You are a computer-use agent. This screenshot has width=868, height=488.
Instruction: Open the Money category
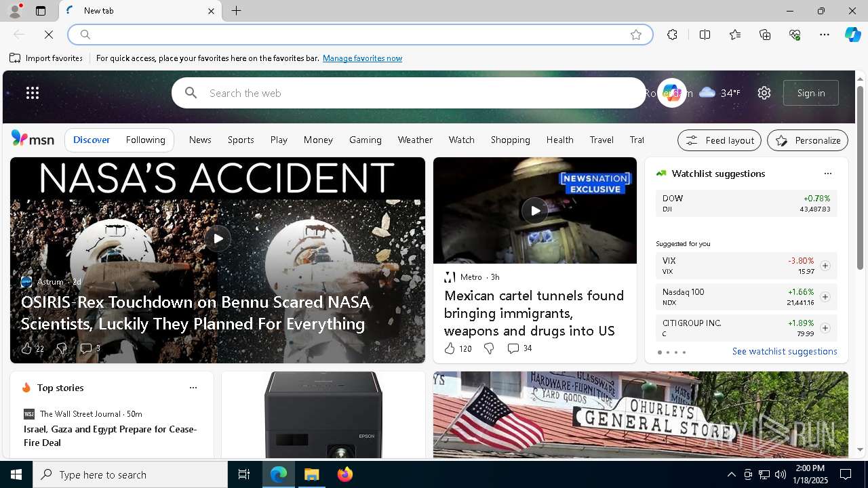[318, 140]
